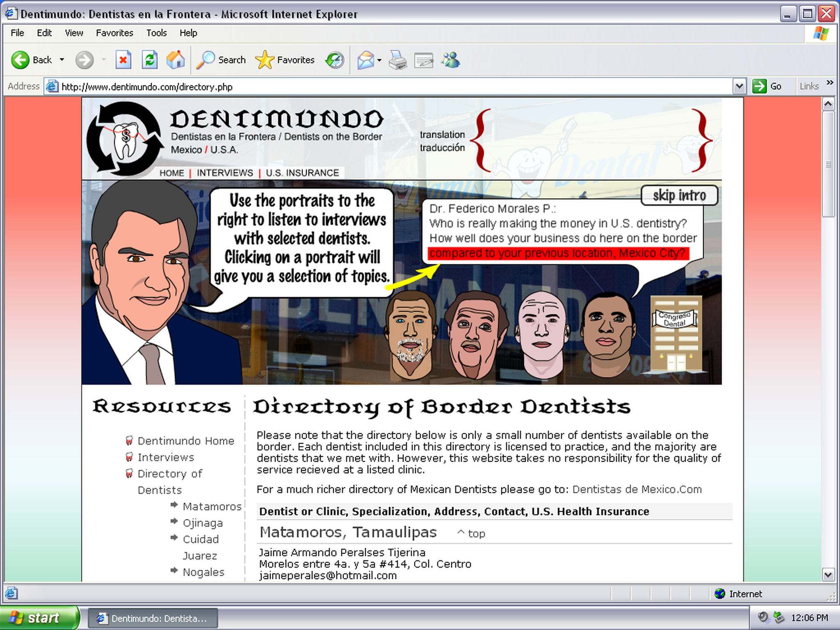This screenshot has height=630, width=840.
Task: Click the Refresh page icon
Action: tap(149, 60)
